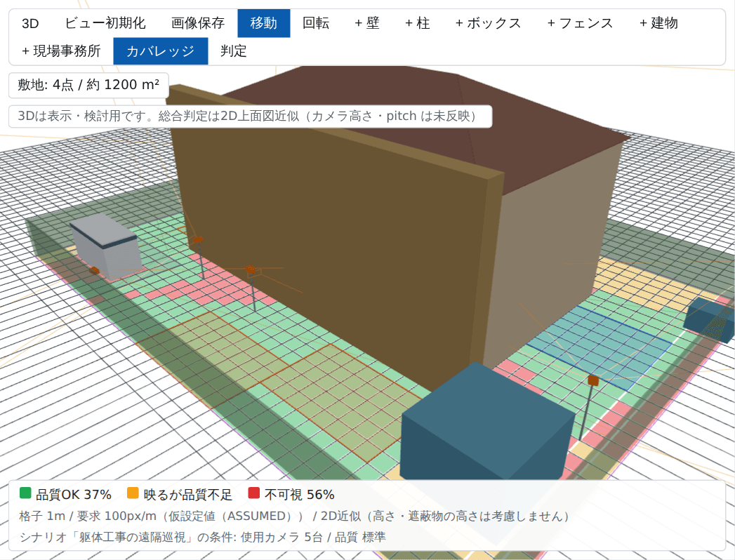Run the 判定 judgment button
The height and width of the screenshot is (560, 735).
[234, 51]
